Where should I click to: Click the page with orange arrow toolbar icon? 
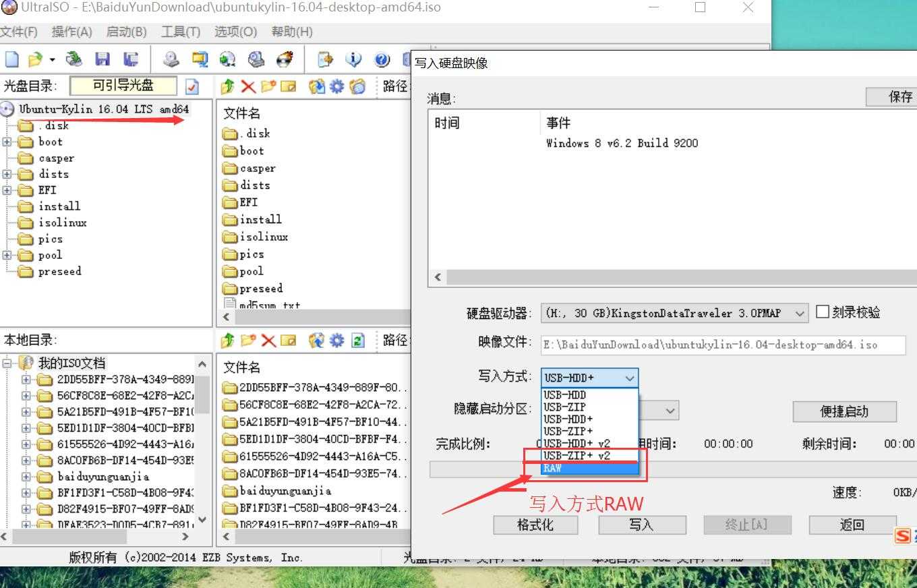coord(326,59)
